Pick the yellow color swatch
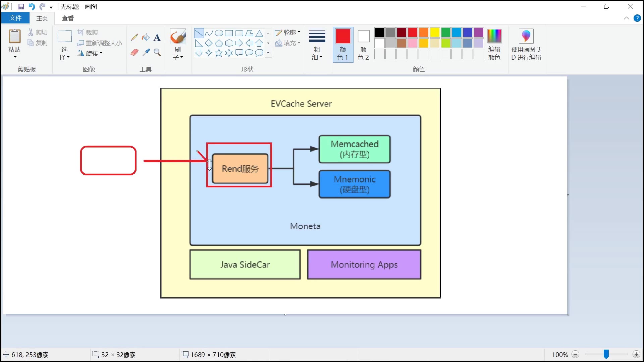Image resolution: width=644 pixels, height=362 pixels. 435,32
